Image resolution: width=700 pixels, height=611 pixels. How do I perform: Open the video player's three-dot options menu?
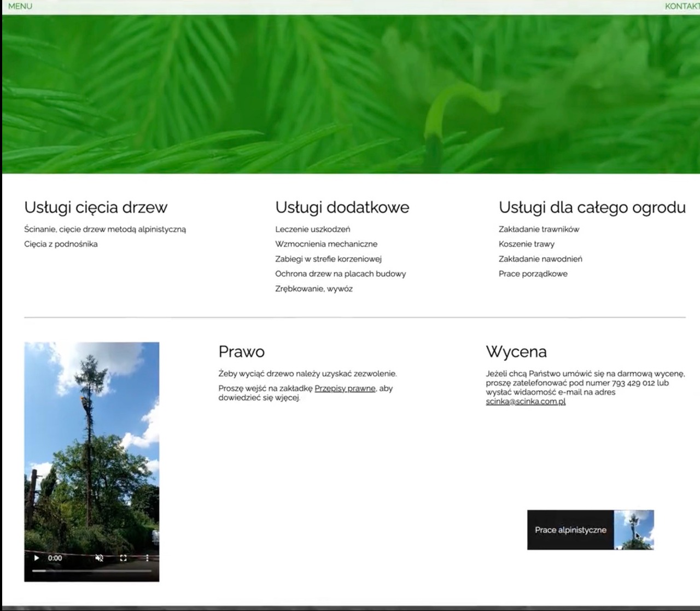click(148, 558)
